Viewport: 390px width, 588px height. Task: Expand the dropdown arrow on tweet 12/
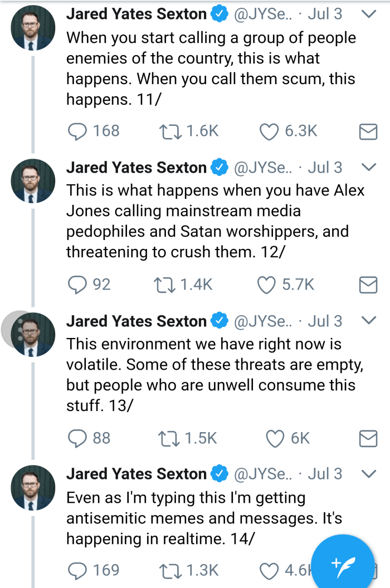click(x=369, y=167)
